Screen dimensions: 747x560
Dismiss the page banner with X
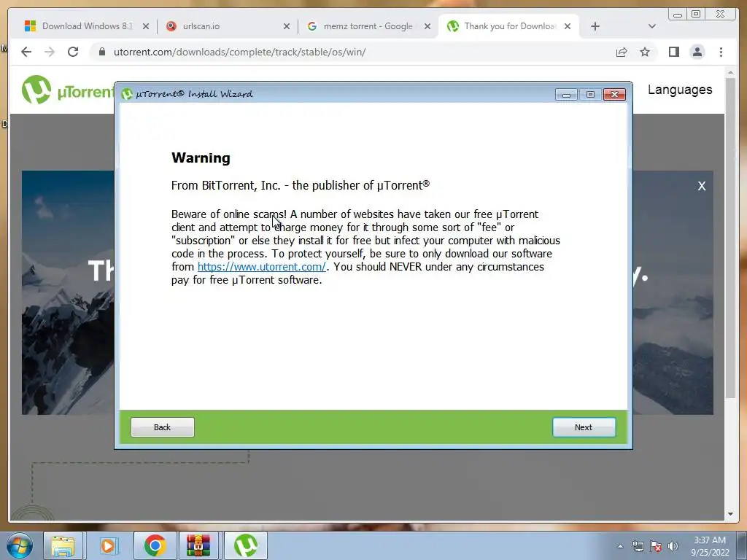click(702, 186)
